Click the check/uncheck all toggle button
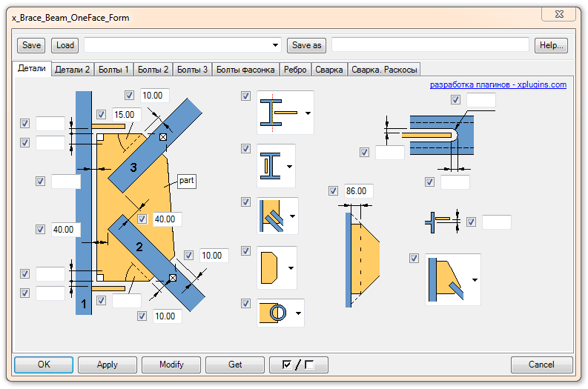Image resolution: width=588 pixels, height=389 pixels. pos(299,365)
